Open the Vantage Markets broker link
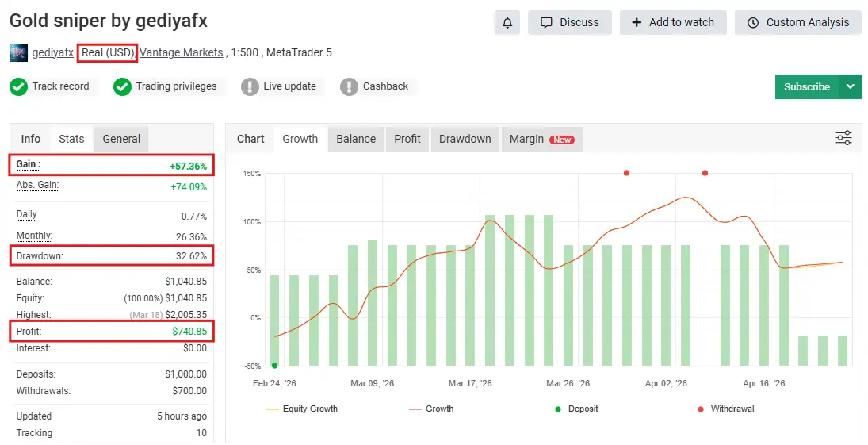Screen dimensions: 868x445 (x=182, y=53)
